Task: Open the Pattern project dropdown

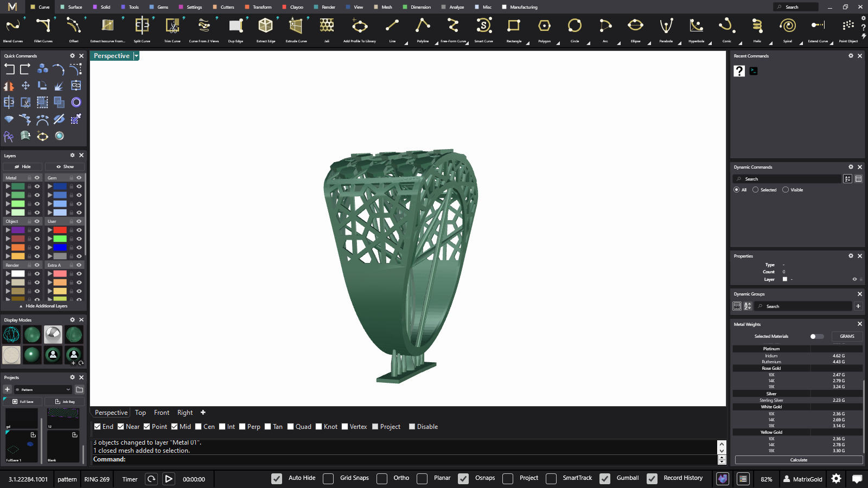Action: coord(43,389)
